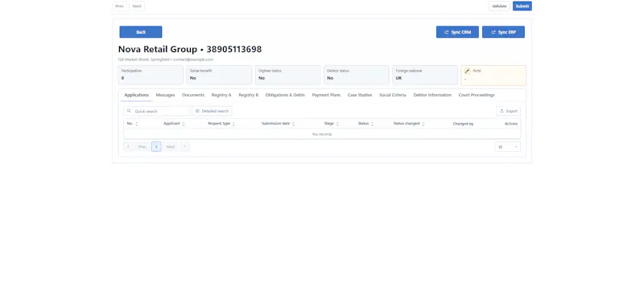Click the 'No records' table message
Viewport: 644px width, 303px height.
point(322,134)
